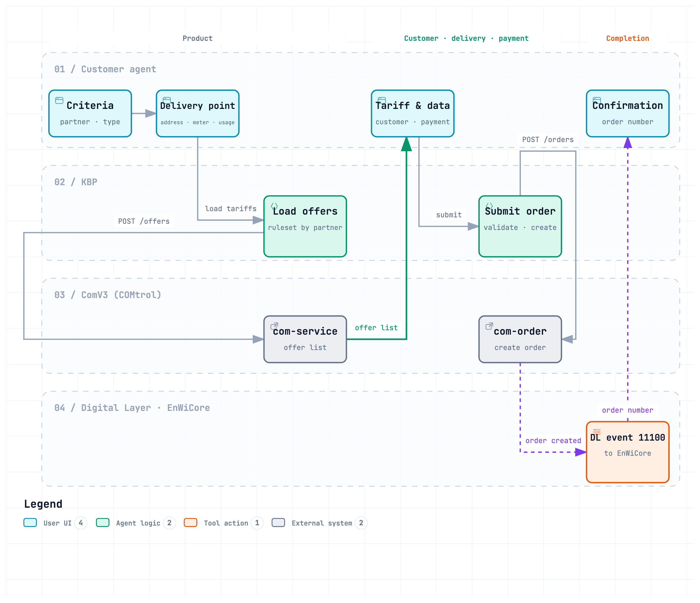
Task: Click the External system legend color swatch
Action: pos(278,523)
